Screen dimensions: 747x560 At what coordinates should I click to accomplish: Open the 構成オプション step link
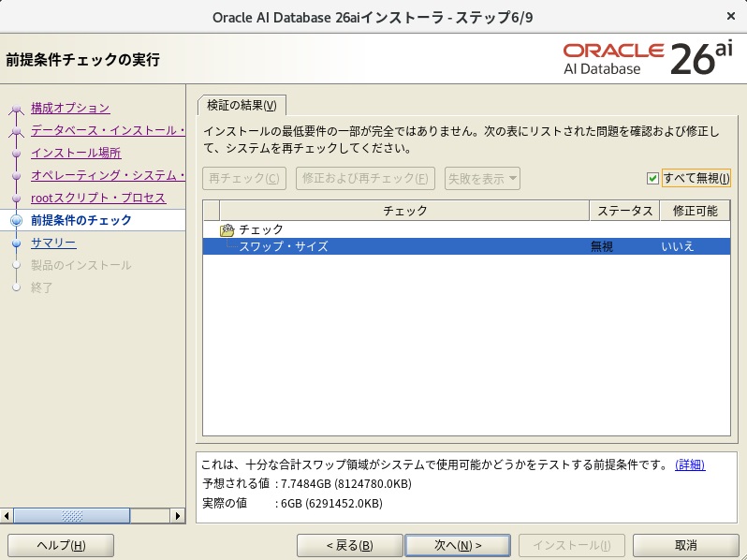pos(70,109)
